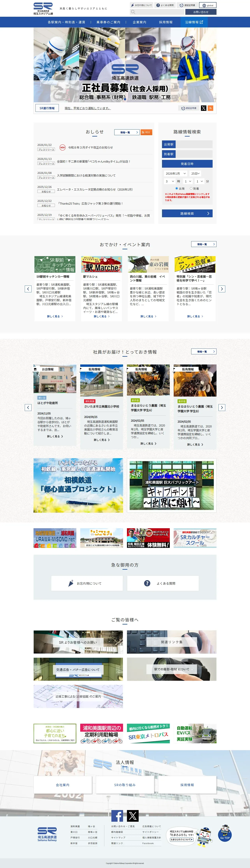Open the minute ones dropdown

pos(200,181)
